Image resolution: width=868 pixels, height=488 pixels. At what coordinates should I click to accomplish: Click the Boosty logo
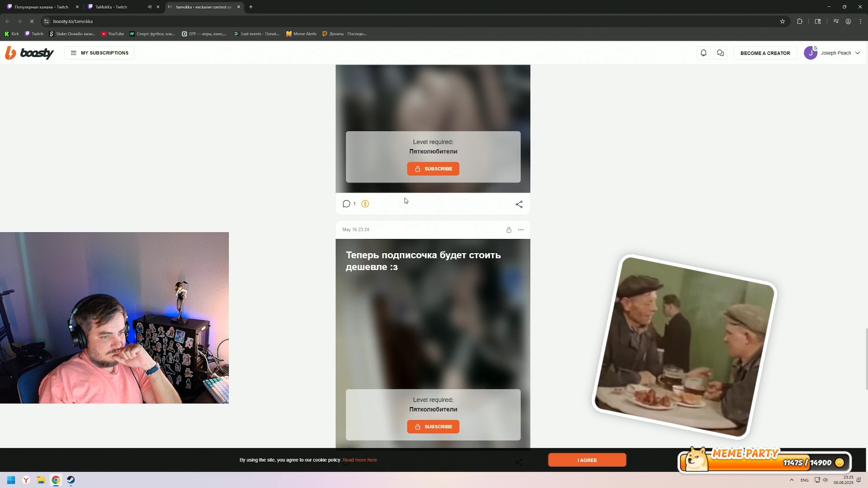pos(30,53)
